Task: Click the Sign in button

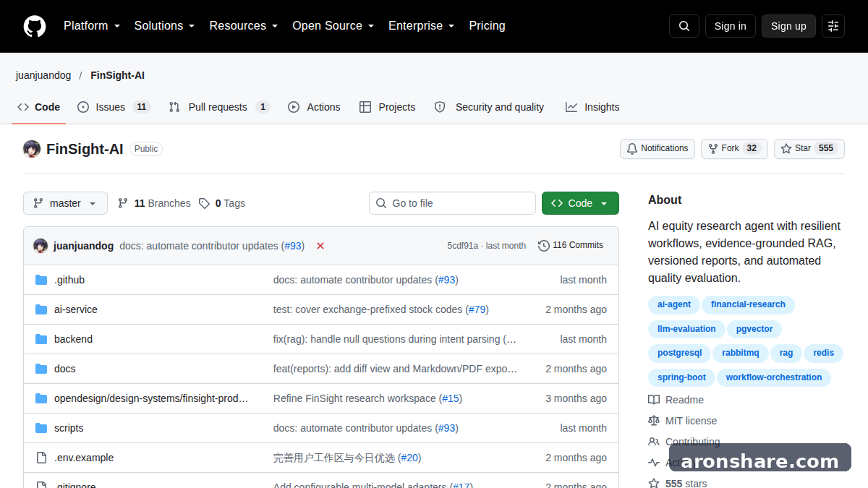Action: (730, 26)
